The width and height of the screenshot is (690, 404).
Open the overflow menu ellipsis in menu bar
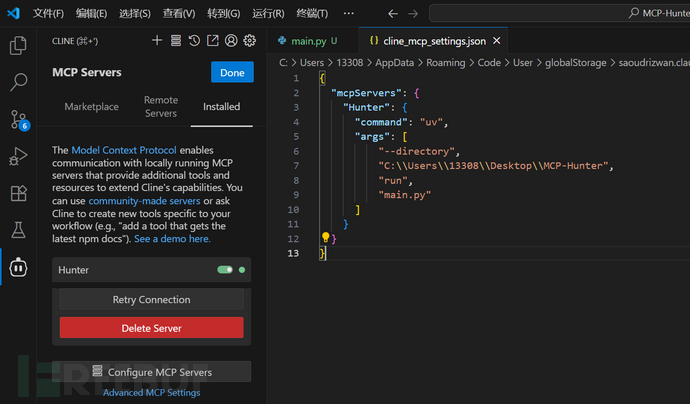[349, 13]
